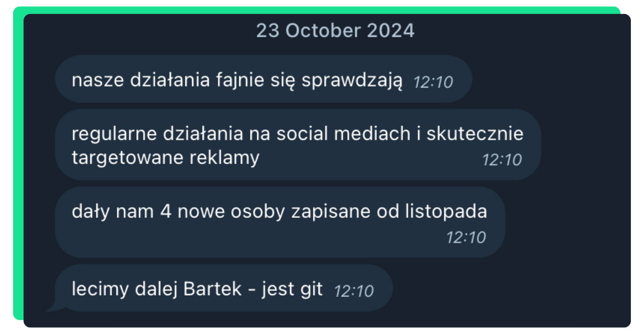The height and width of the screenshot is (334, 644).
Task: Click the number 4 in third message
Action: click(x=166, y=211)
